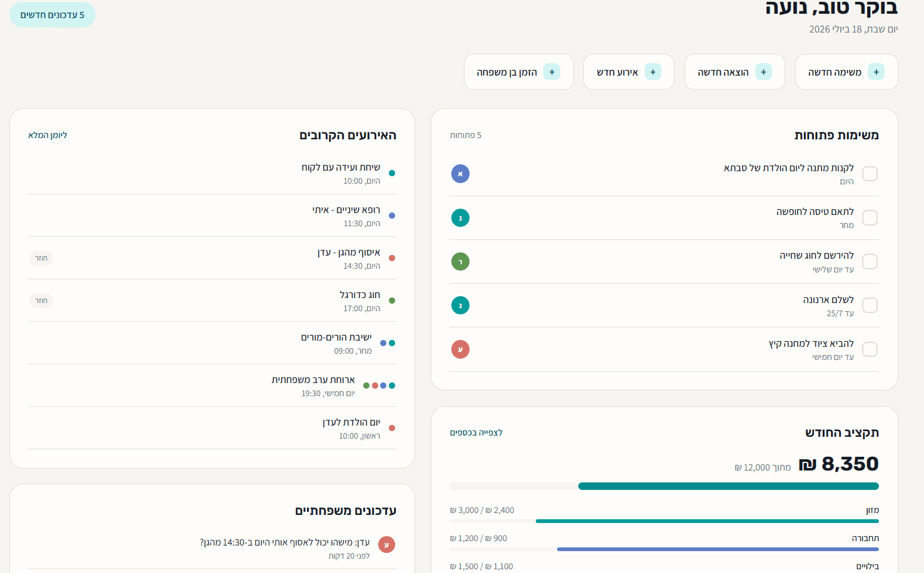Complete the לשלם ארנונה task checkbox
Image resolution: width=924 pixels, height=573 pixels.
click(x=870, y=305)
